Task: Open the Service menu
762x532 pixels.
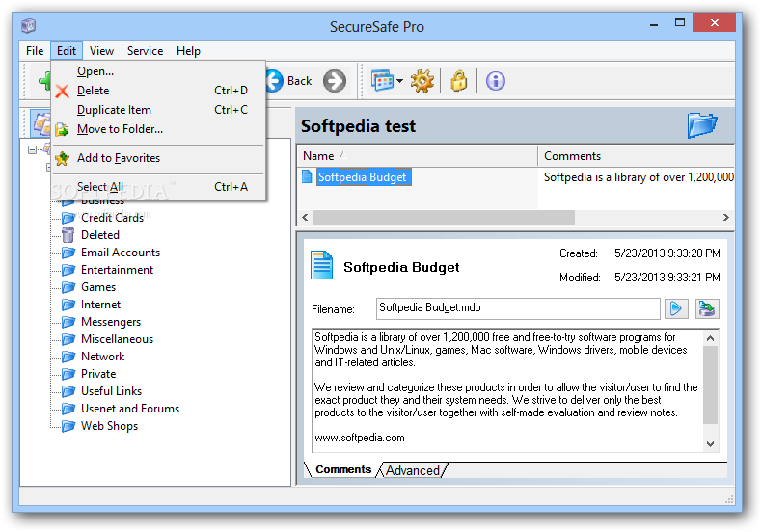Action: click(x=145, y=51)
